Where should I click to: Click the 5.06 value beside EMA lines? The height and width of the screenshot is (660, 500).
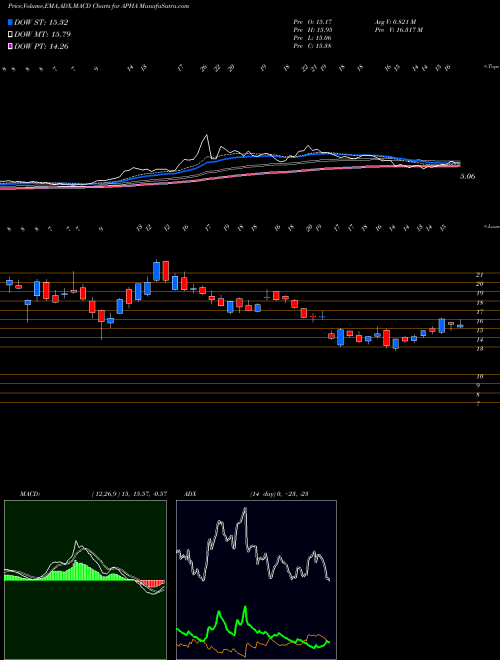click(468, 176)
